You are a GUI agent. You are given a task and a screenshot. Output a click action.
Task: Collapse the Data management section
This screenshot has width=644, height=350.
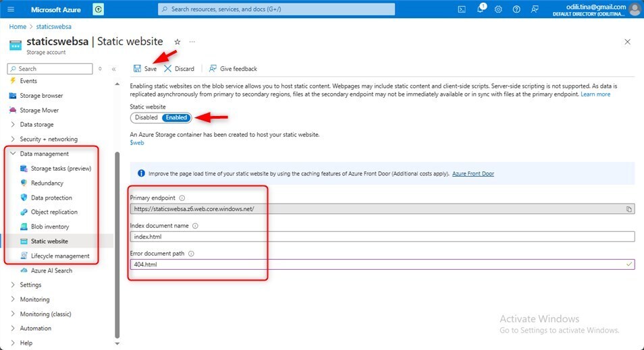click(x=13, y=154)
